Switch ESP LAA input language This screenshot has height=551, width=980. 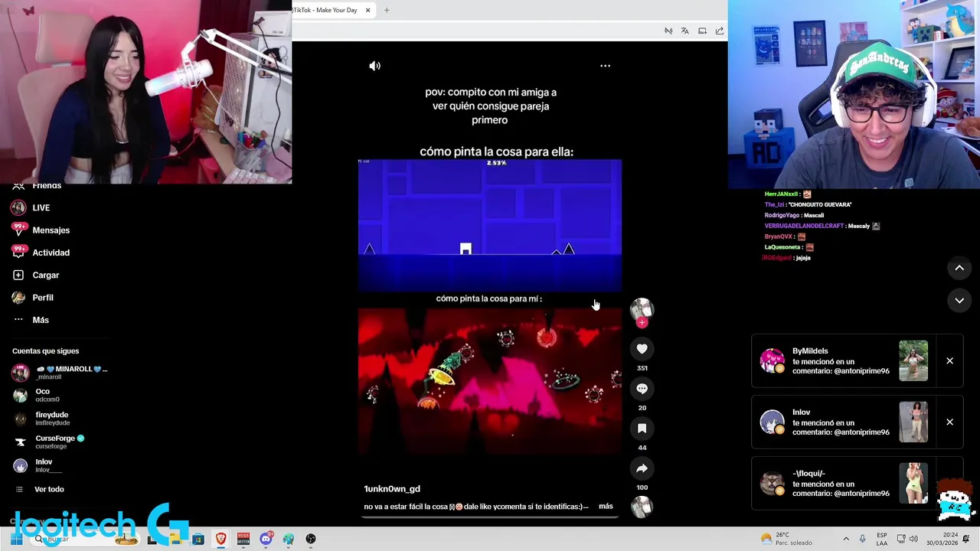(x=882, y=539)
